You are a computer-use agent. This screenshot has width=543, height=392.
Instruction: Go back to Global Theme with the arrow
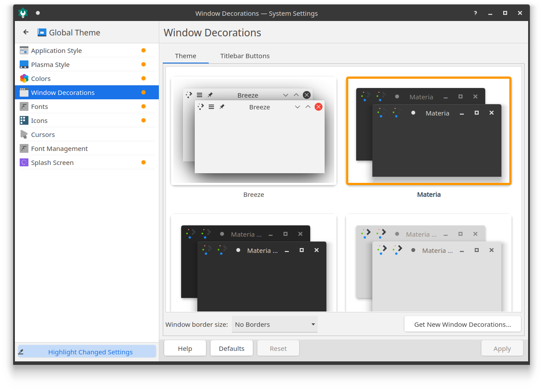[25, 32]
